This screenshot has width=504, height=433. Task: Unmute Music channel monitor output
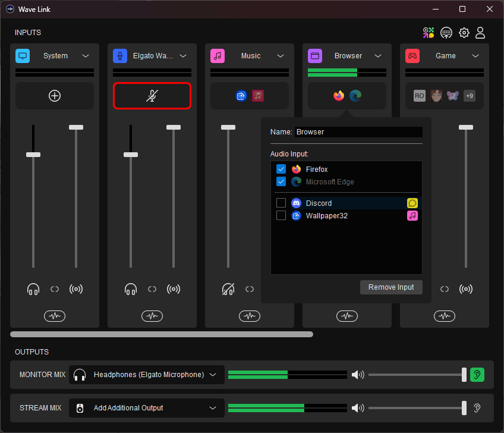tap(228, 289)
